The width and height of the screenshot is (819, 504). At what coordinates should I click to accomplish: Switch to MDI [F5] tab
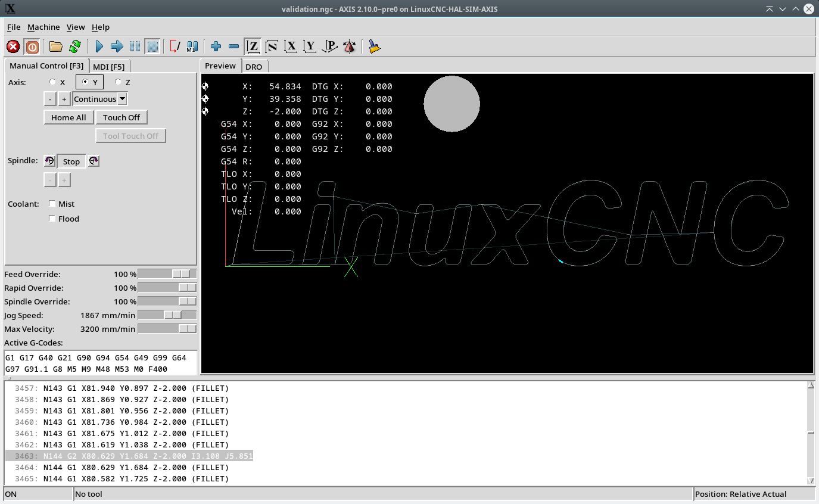click(109, 66)
